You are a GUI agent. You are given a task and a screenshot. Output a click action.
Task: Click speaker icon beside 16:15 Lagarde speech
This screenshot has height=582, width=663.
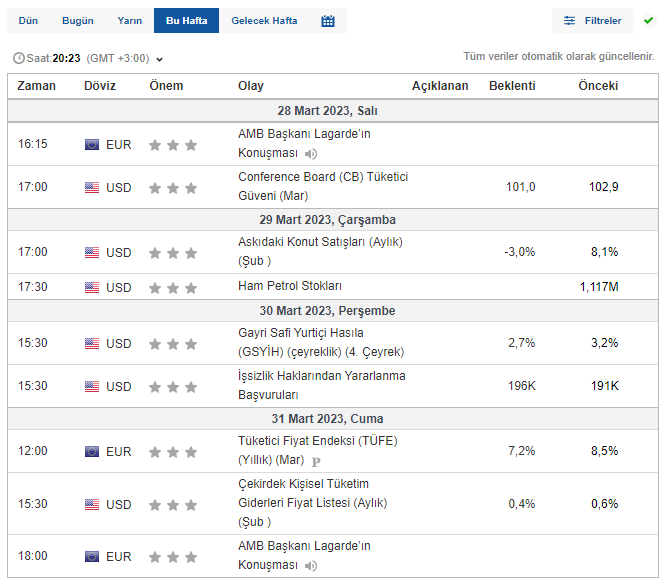point(311,154)
